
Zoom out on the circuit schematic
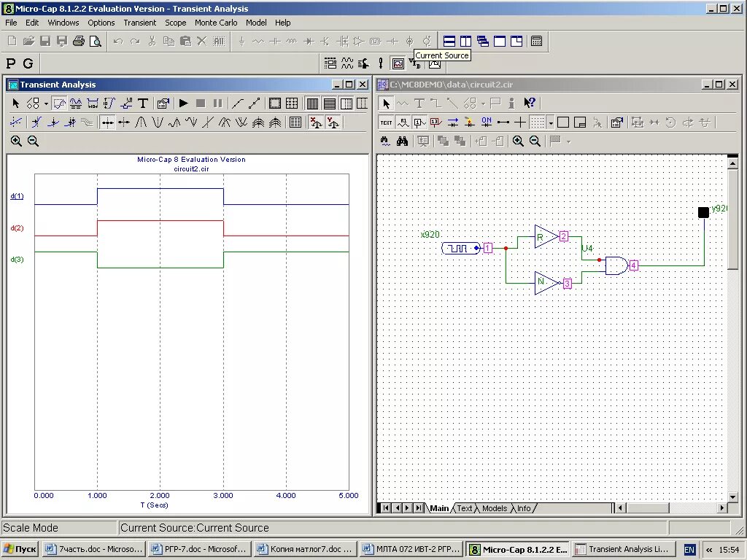(535, 141)
